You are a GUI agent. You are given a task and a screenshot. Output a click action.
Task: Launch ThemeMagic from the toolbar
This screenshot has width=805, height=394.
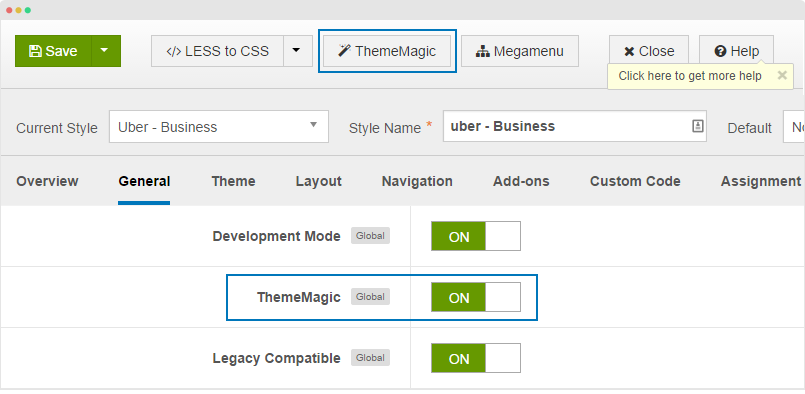pyautogui.click(x=387, y=51)
